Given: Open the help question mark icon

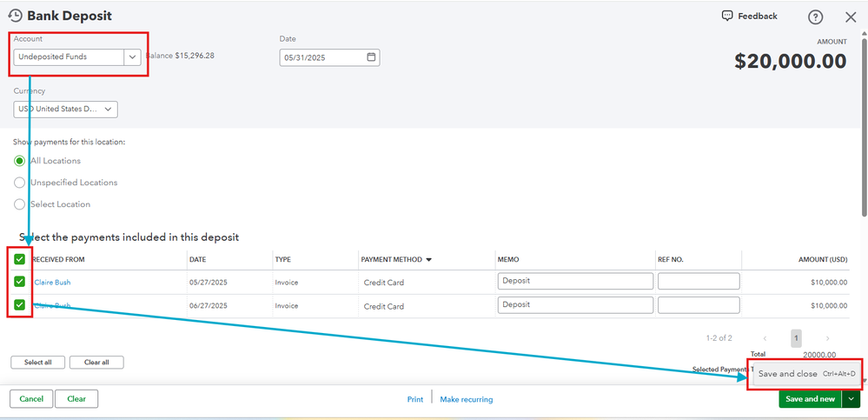Looking at the screenshot, I should [815, 17].
